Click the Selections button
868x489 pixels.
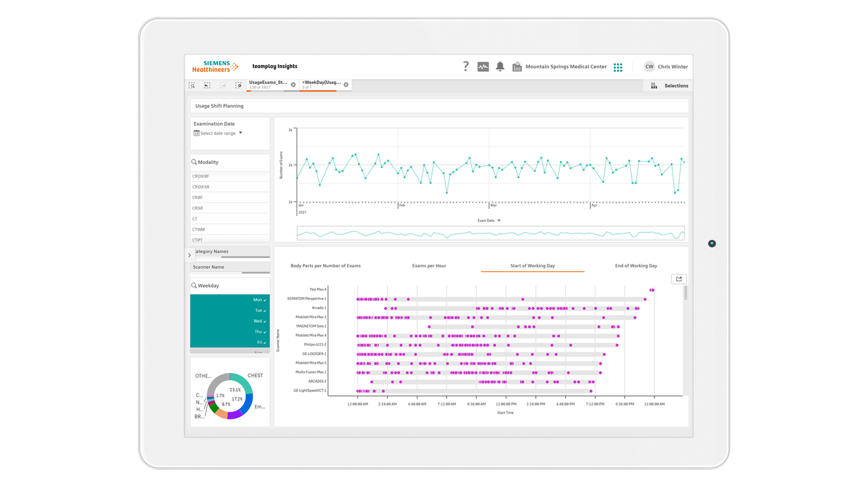(669, 86)
